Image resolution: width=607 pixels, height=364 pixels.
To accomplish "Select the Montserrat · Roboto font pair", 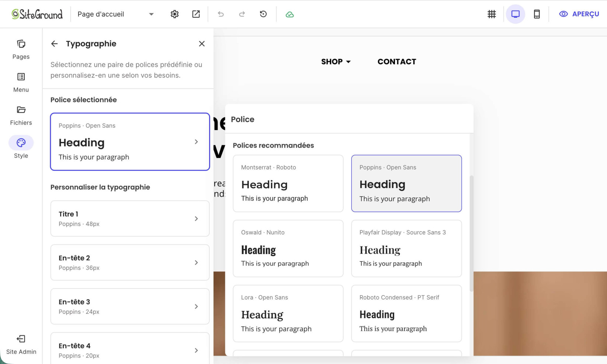I will (288, 183).
